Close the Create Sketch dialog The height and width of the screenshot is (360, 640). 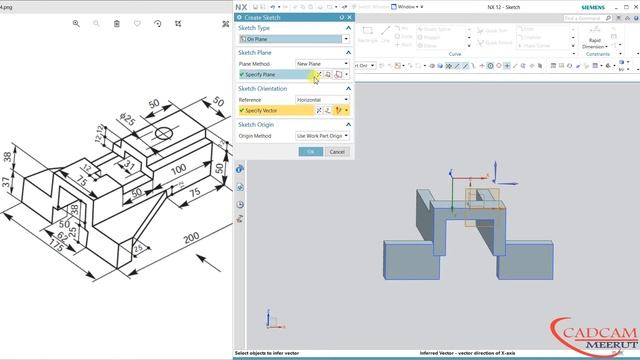(x=349, y=18)
